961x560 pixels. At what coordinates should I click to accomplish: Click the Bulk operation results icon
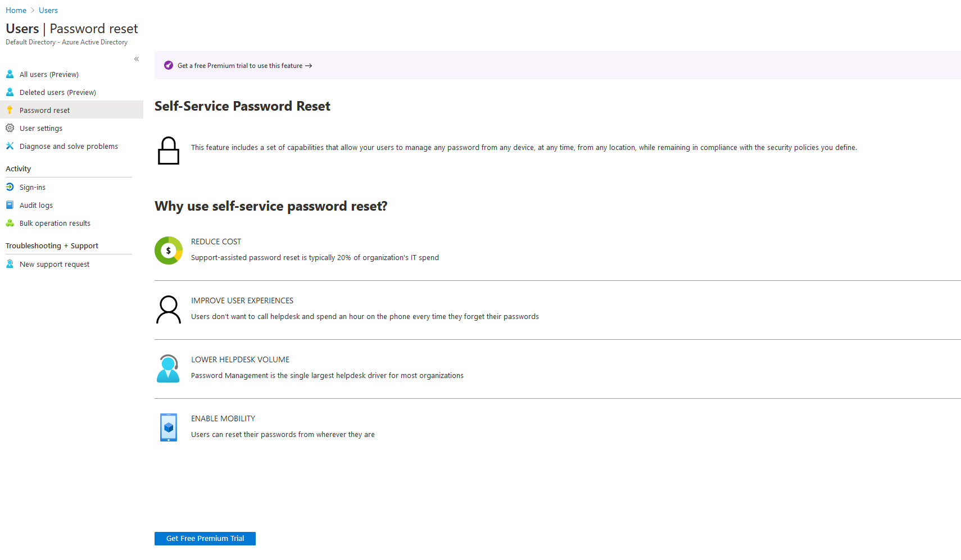pos(10,222)
